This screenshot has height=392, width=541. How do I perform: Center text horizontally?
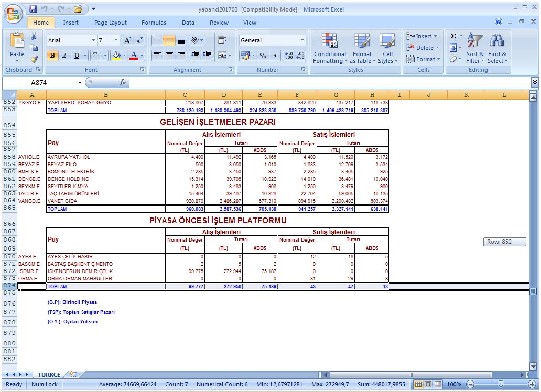169,55
